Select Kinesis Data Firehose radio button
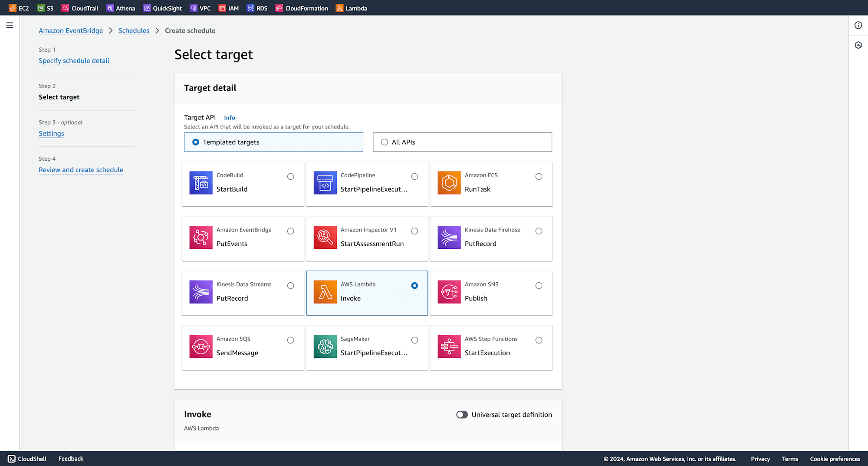 [539, 231]
